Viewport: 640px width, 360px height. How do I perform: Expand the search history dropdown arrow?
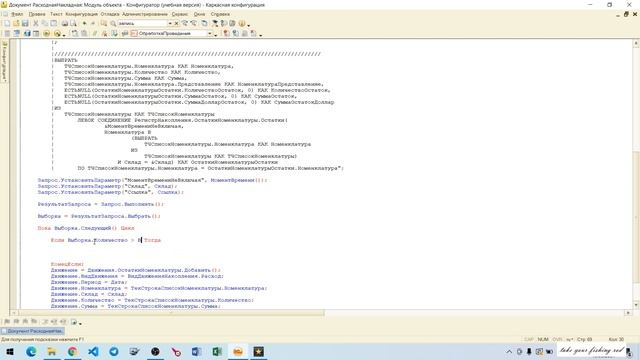tap(170, 24)
